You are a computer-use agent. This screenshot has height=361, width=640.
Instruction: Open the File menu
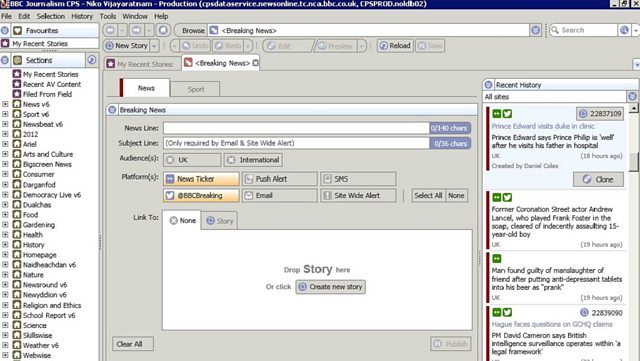click(x=7, y=16)
